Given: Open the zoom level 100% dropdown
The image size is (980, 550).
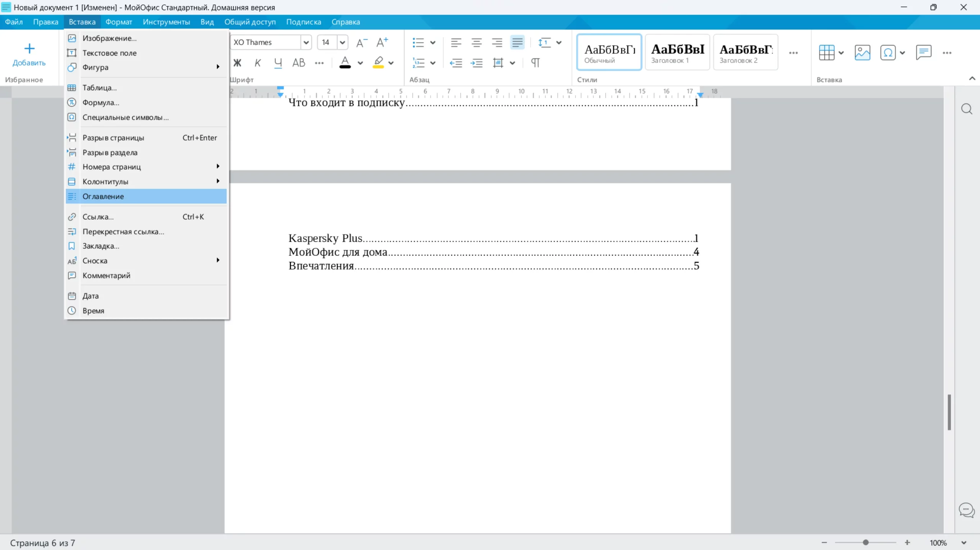Looking at the screenshot, I should pos(964,543).
